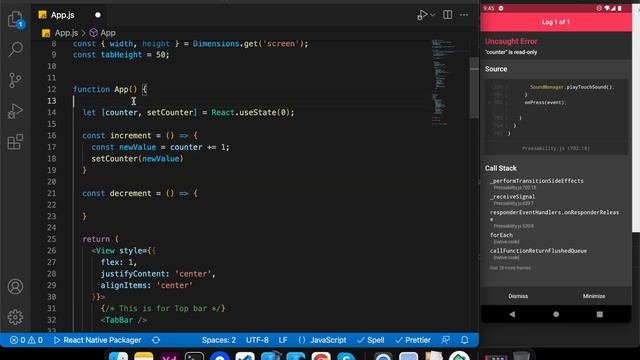Click 'setCounter(newValue)' on line 18

[137, 158]
